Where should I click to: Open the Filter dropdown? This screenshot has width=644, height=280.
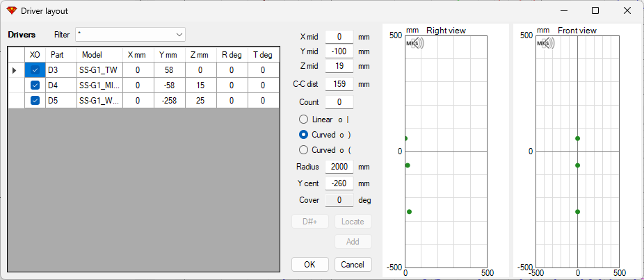(130, 35)
